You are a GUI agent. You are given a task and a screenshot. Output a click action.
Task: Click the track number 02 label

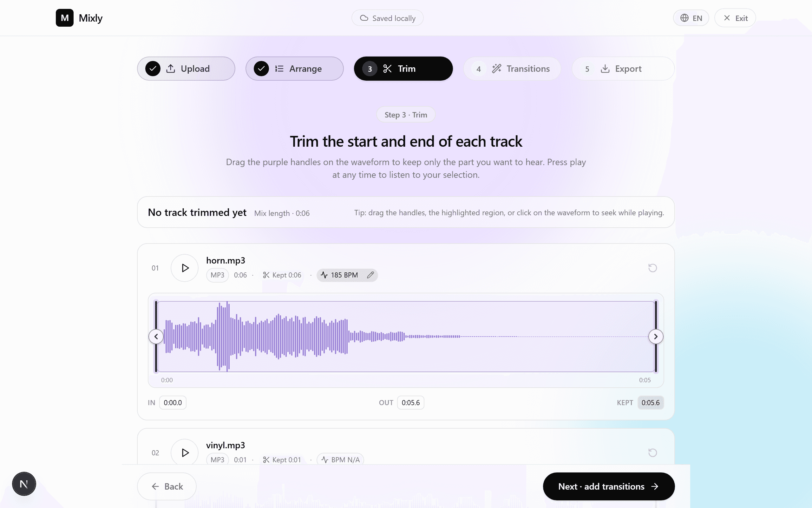(155, 452)
